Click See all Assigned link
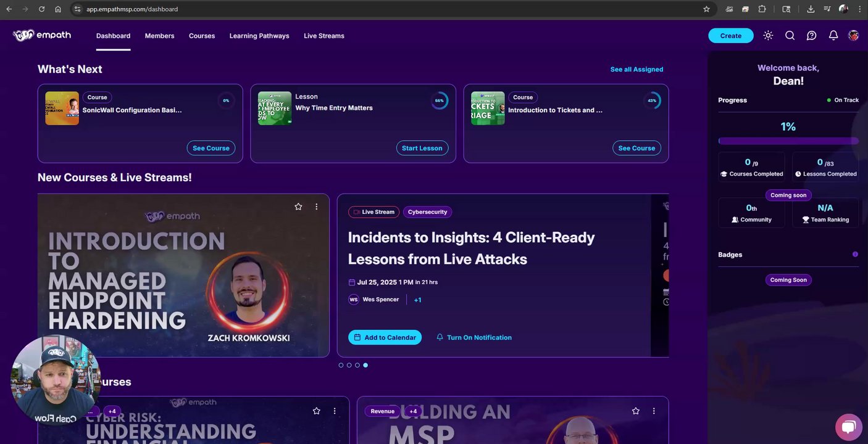The height and width of the screenshot is (444, 868). tap(636, 69)
